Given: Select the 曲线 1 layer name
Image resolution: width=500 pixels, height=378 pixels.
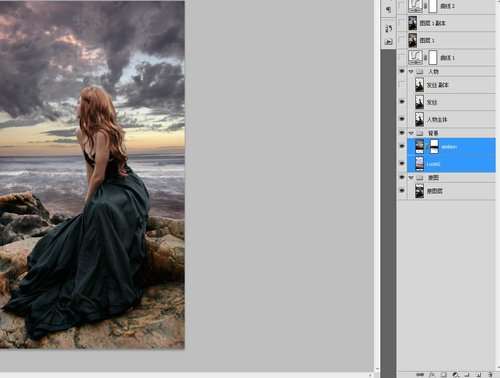Looking at the screenshot, I should 447,58.
